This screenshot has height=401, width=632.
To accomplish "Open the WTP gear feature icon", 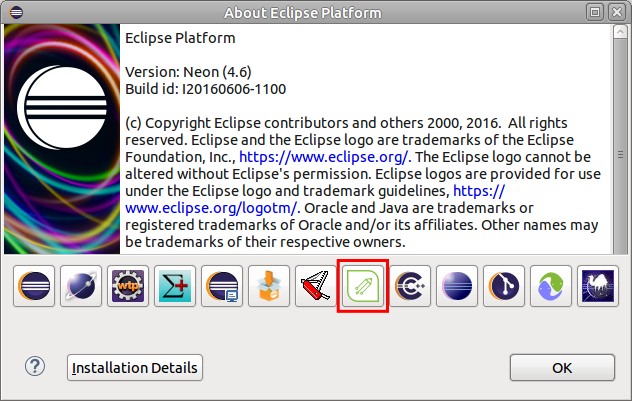I will [129, 286].
